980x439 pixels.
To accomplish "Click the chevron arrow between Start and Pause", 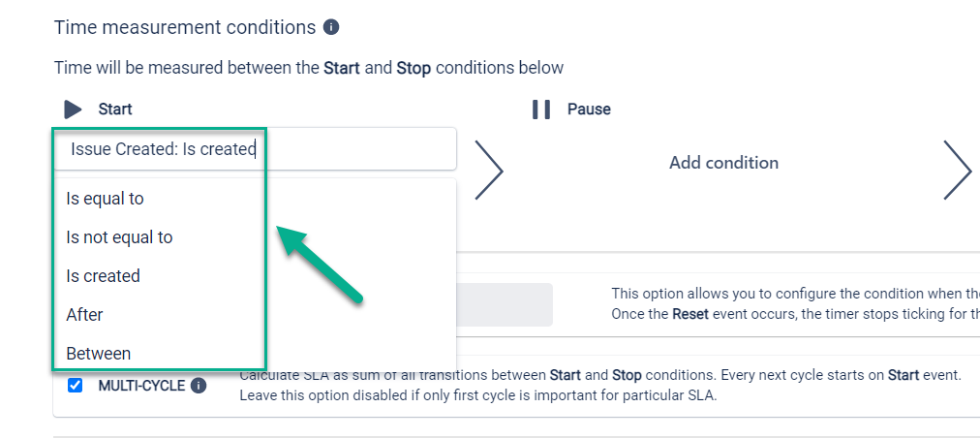I will (489, 170).
